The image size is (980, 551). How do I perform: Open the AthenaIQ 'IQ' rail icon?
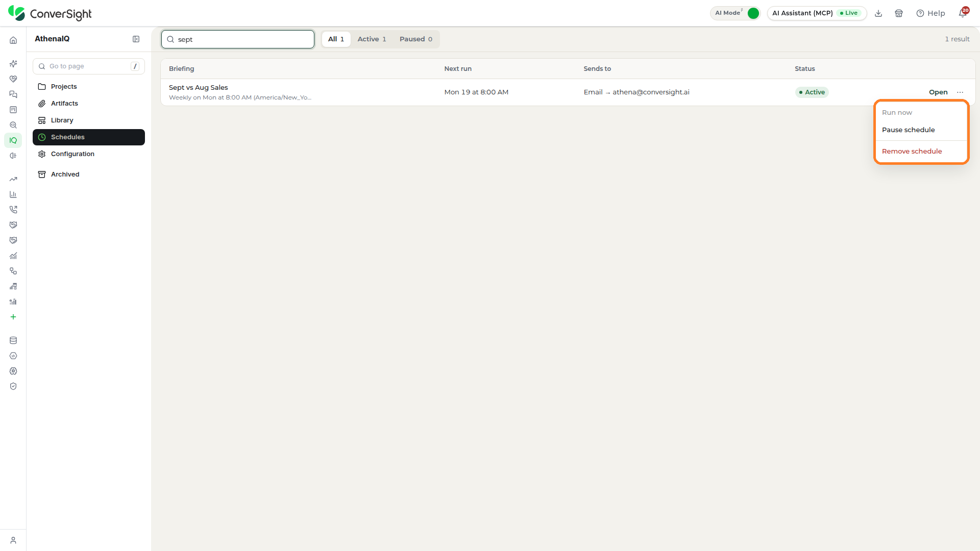pyautogui.click(x=13, y=140)
